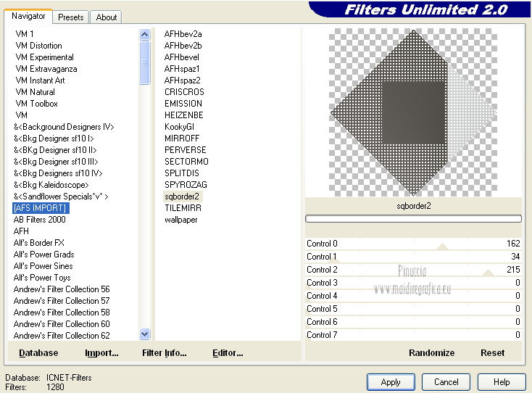Apply the filter with Apply button
The height and width of the screenshot is (393, 532).
pos(391,382)
